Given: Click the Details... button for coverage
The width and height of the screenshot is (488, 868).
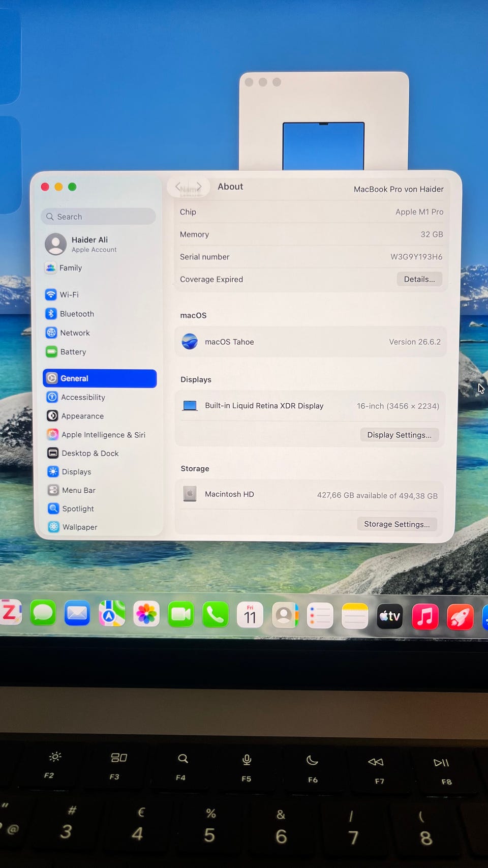Looking at the screenshot, I should pos(419,279).
